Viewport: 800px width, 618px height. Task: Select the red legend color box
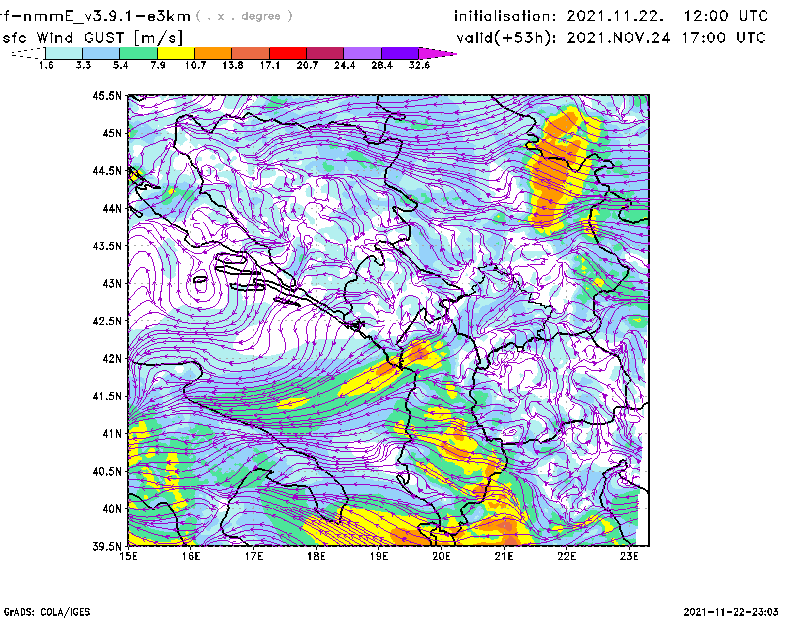288,53
